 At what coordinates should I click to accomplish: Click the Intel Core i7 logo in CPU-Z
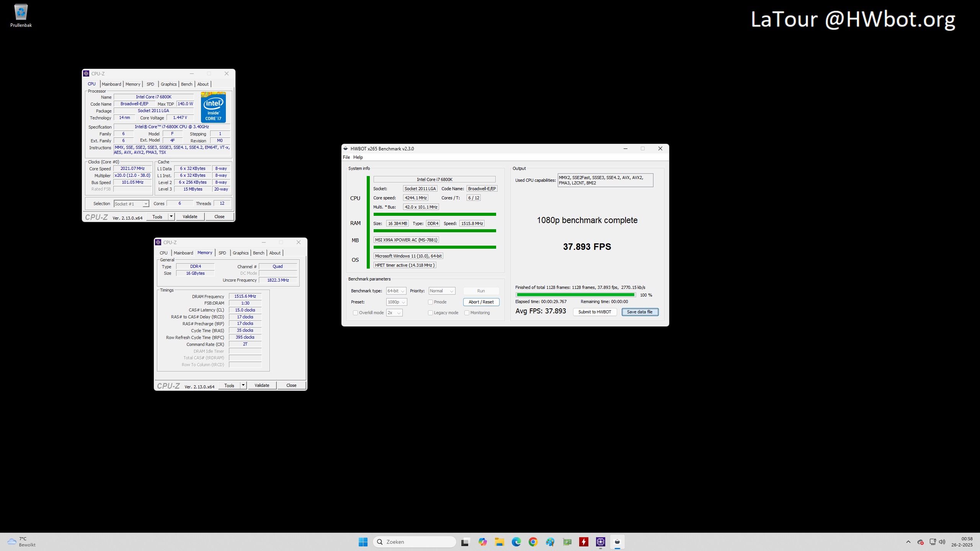tap(213, 107)
